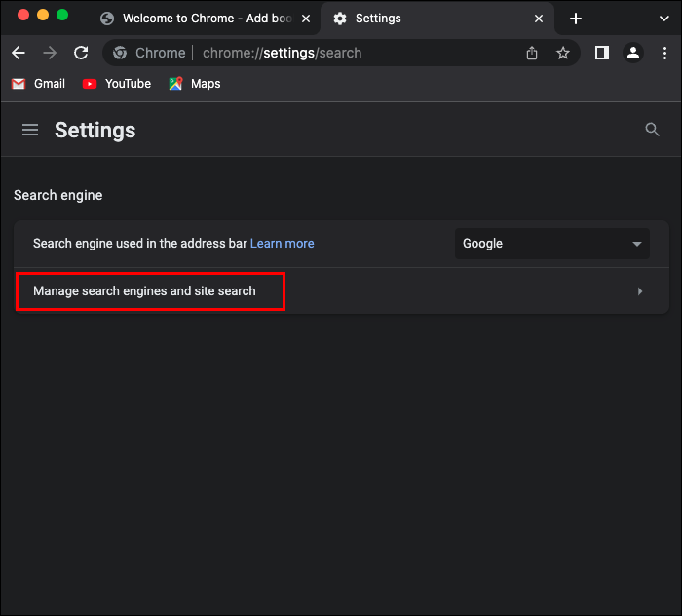The image size is (682, 616).
Task: Open the Gmail bookmark
Action: coord(38,84)
